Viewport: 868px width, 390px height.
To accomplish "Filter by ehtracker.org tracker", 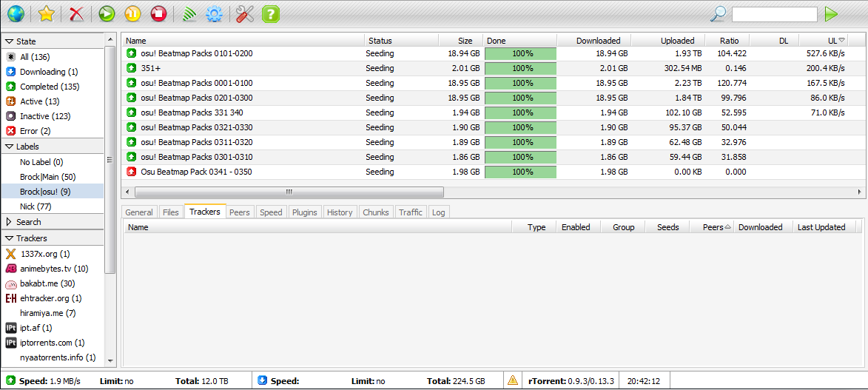I will (52, 298).
